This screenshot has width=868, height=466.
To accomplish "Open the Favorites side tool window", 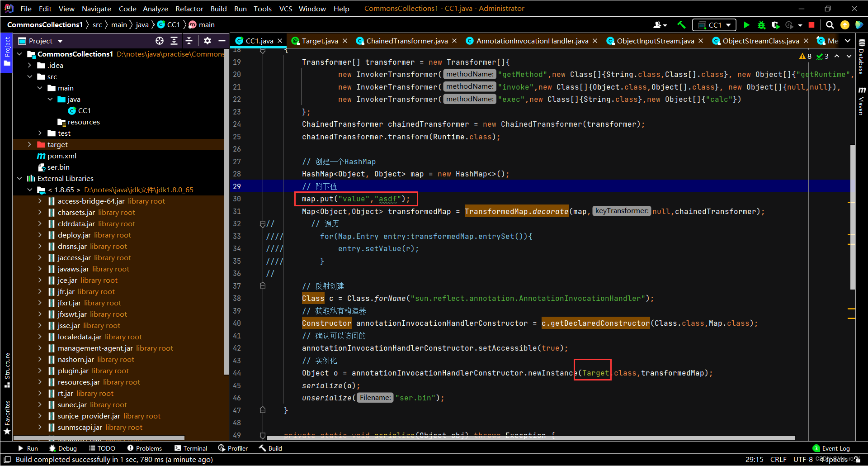I will (x=7, y=417).
